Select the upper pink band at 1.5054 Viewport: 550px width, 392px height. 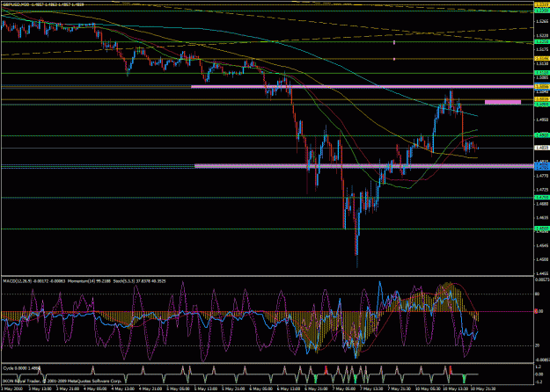tap(363, 86)
